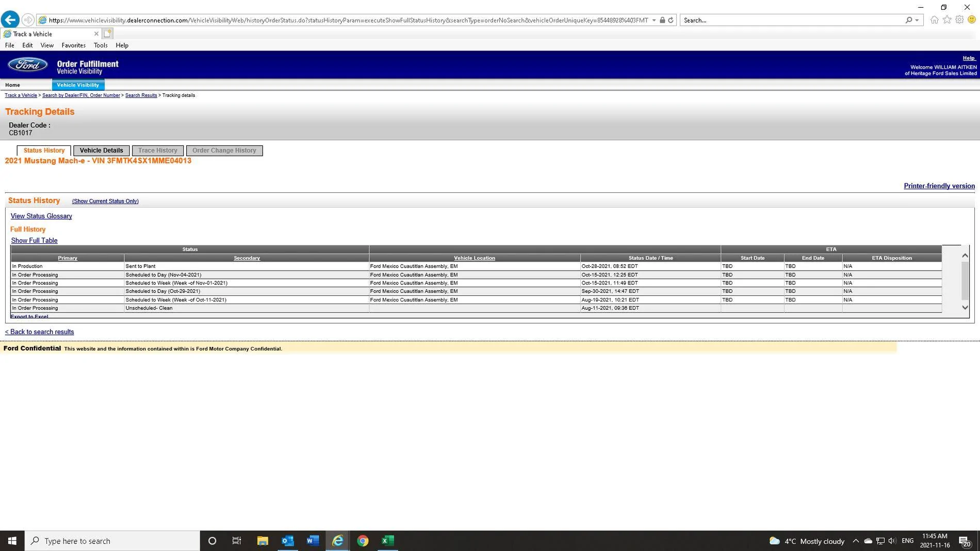Open the Printer-friendly version link
This screenshot has width=980, height=551.
939,186
